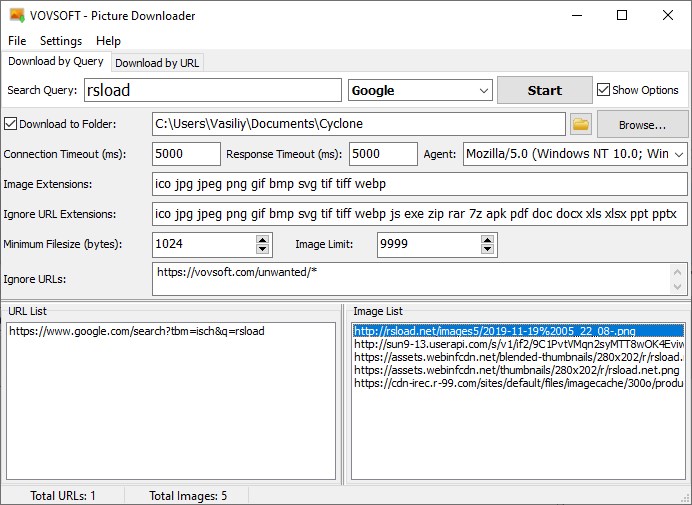The width and height of the screenshot is (692, 505).
Task: Increase Minimum Filesize with up arrow
Action: point(263,239)
